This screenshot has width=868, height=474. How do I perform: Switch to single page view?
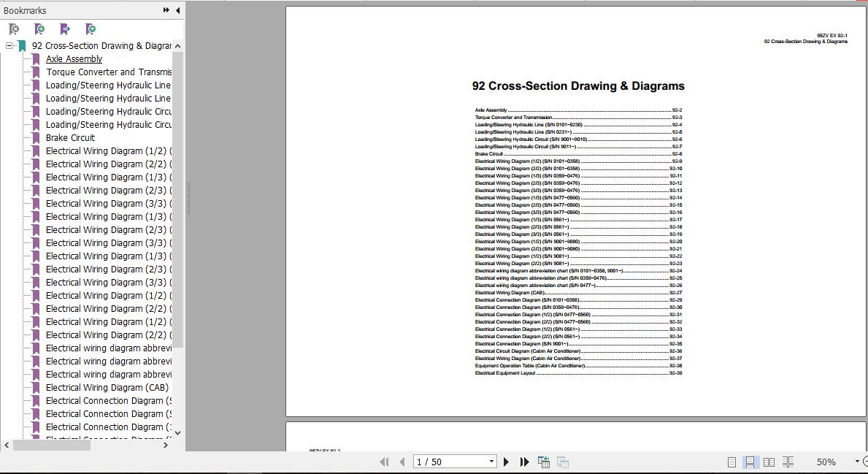point(731,462)
